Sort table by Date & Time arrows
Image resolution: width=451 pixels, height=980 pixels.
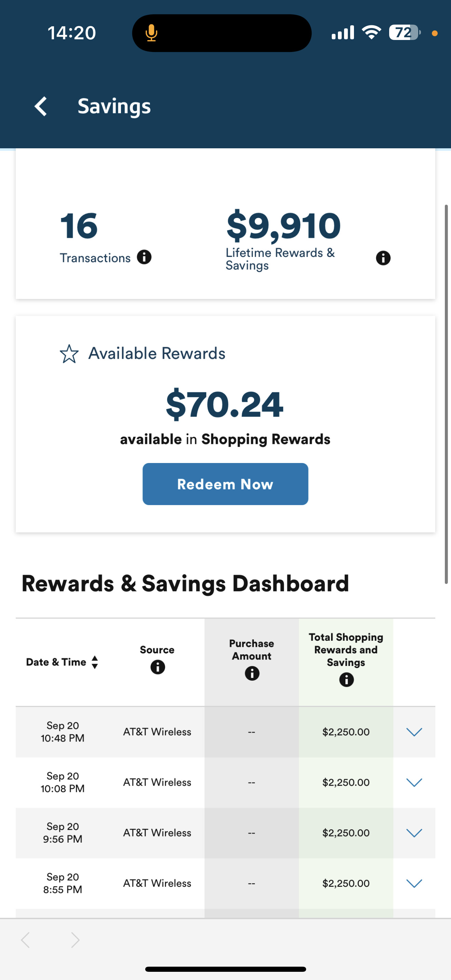click(95, 662)
